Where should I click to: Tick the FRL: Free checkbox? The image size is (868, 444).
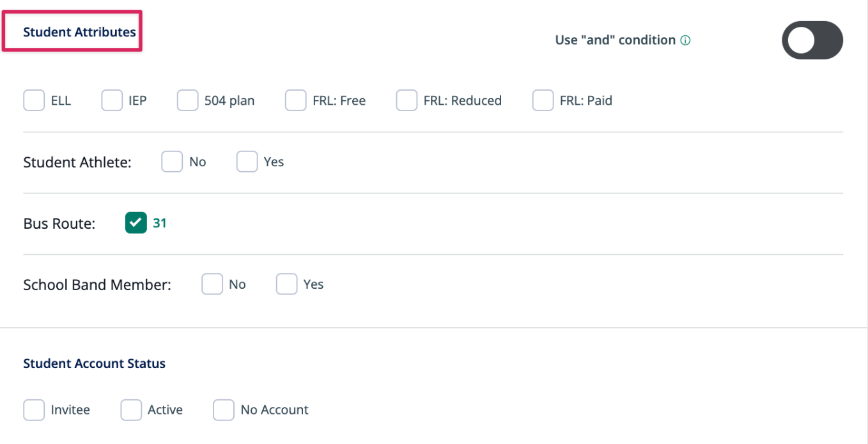click(296, 100)
